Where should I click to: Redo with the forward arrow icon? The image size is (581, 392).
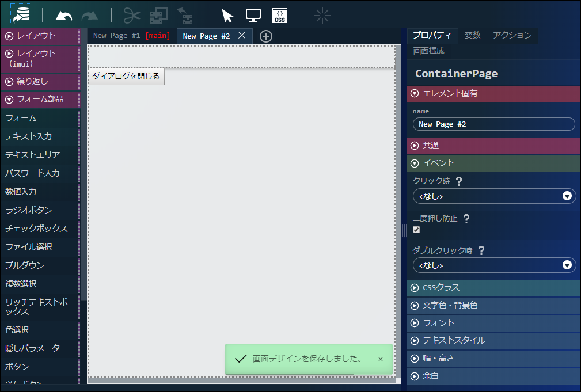click(89, 16)
